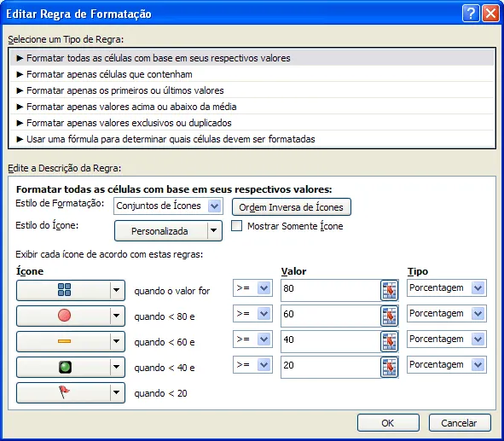Expand Estilo de Formatação Conjuntos de Ícones dropdown

[x=168, y=206]
